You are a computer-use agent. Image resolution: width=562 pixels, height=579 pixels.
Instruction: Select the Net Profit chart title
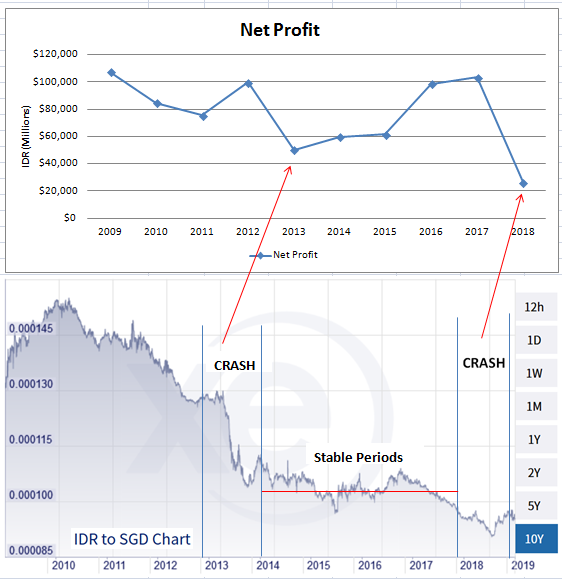tap(280, 30)
